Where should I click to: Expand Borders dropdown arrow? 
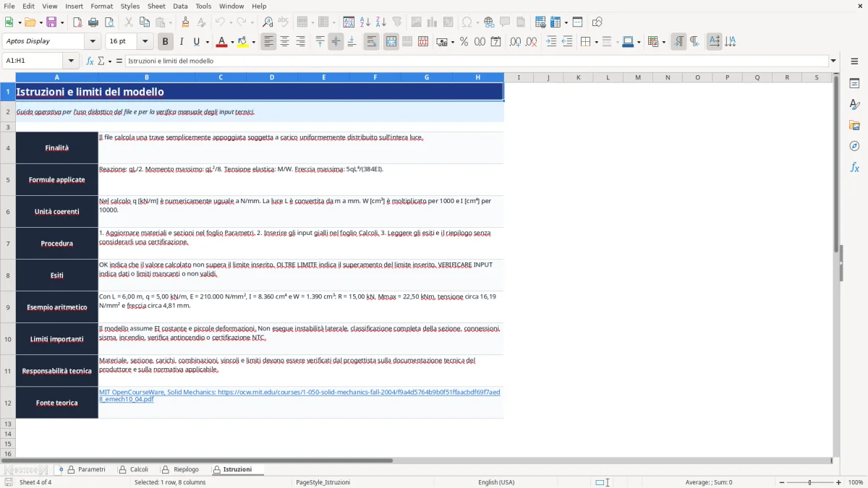(x=596, y=42)
